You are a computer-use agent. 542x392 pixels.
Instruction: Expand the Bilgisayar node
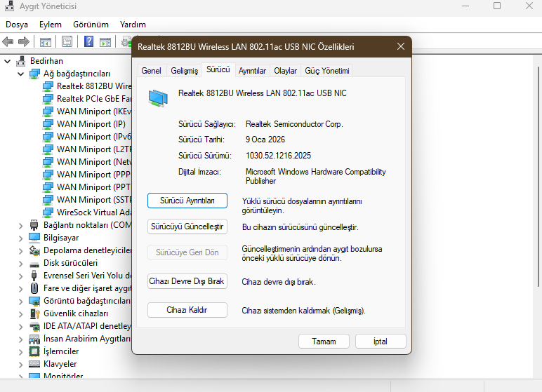21,238
